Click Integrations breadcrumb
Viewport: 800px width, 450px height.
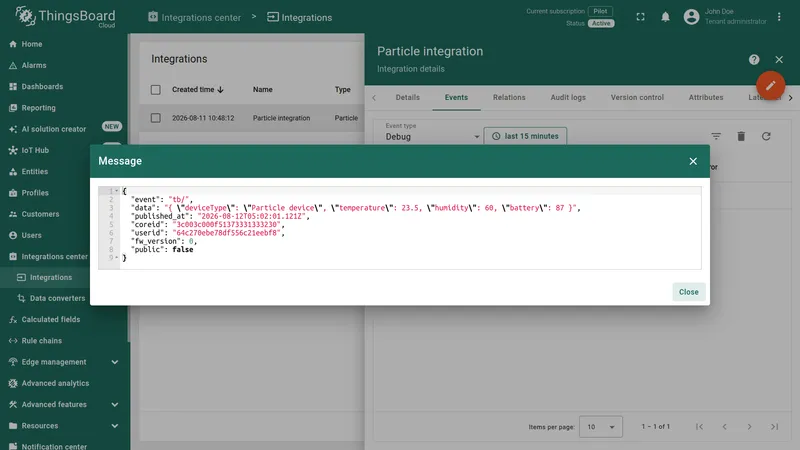(299, 17)
